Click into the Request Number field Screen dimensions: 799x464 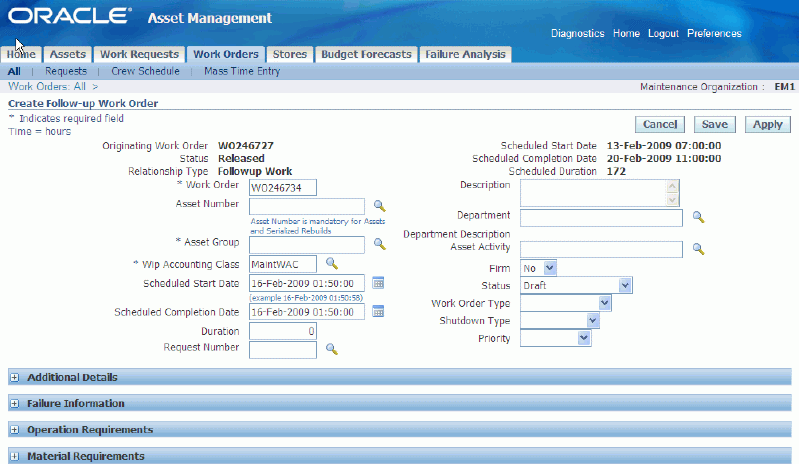coord(283,349)
